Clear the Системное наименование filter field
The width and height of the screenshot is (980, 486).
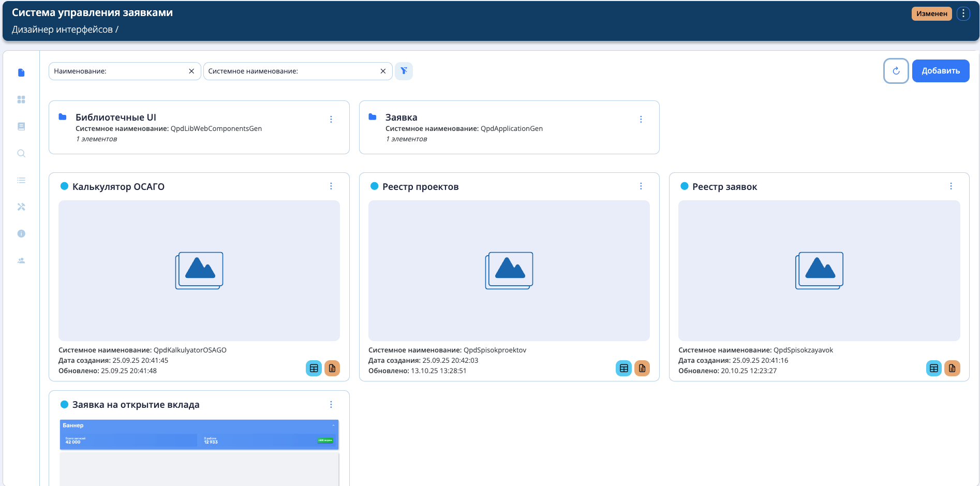[x=383, y=71]
